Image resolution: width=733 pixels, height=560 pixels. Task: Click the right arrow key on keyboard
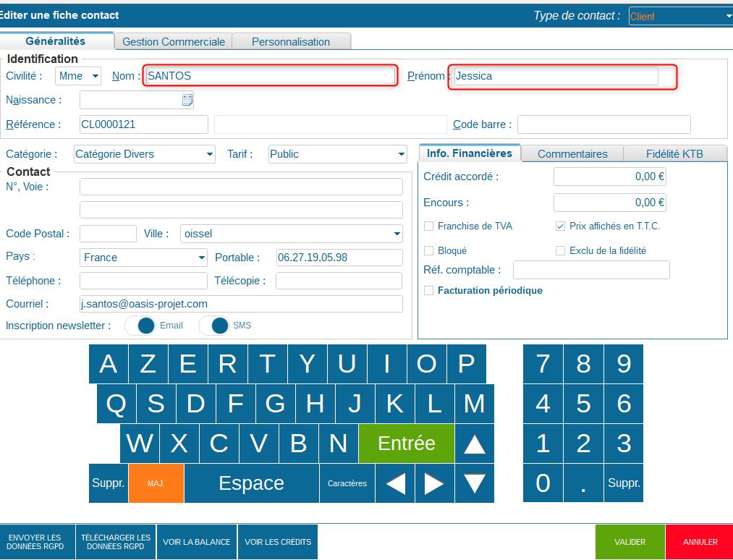click(x=434, y=483)
